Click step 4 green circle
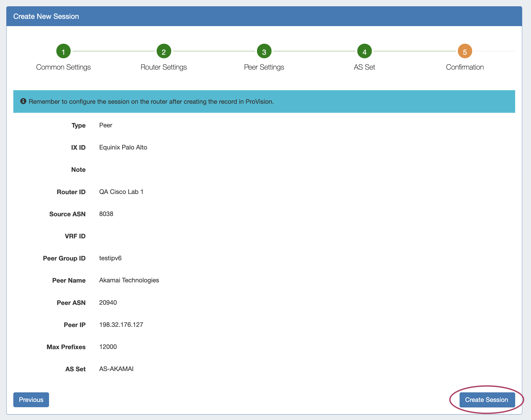Image resolution: width=531 pixels, height=420 pixels. click(364, 51)
